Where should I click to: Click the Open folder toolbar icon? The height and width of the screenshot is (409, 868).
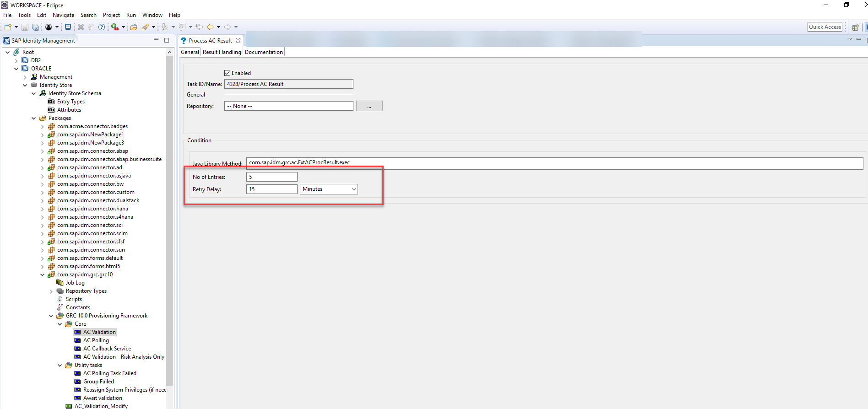coord(134,27)
